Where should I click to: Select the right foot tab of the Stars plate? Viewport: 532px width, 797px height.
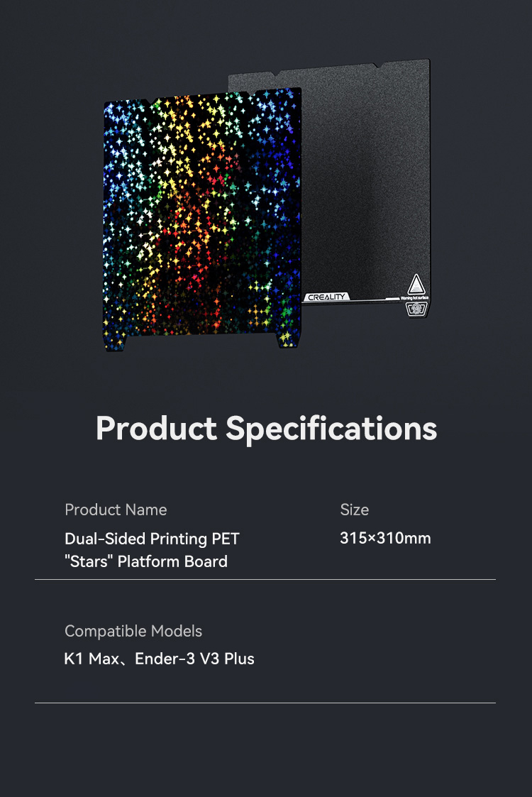[287, 341]
